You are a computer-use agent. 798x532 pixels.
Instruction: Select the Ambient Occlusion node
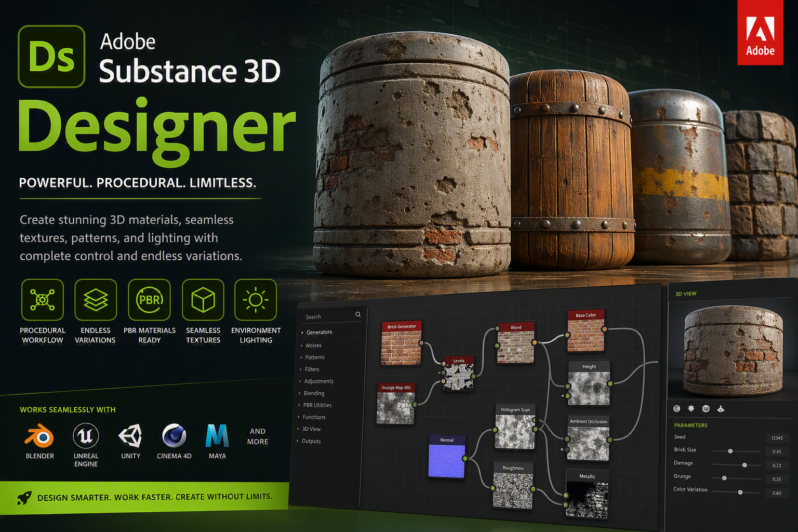point(588,438)
